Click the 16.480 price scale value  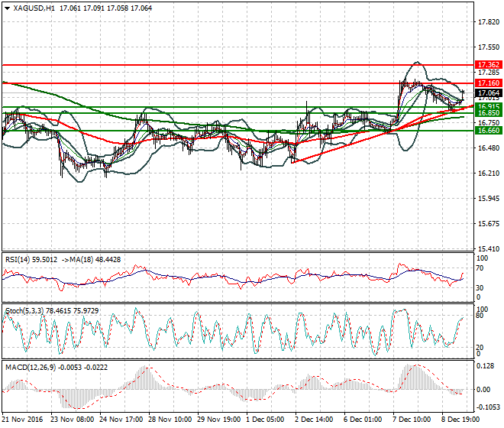(x=489, y=148)
